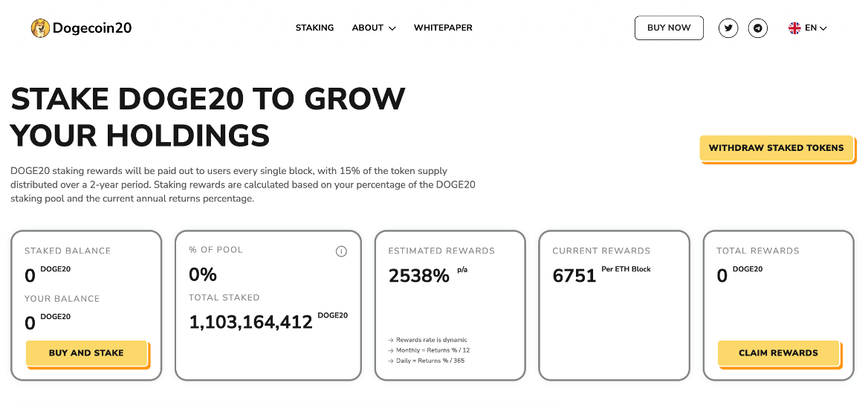The width and height of the screenshot is (868, 409).
Task: Click the Dogecoin20 dog logo icon
Action: [x=40, y=28]
